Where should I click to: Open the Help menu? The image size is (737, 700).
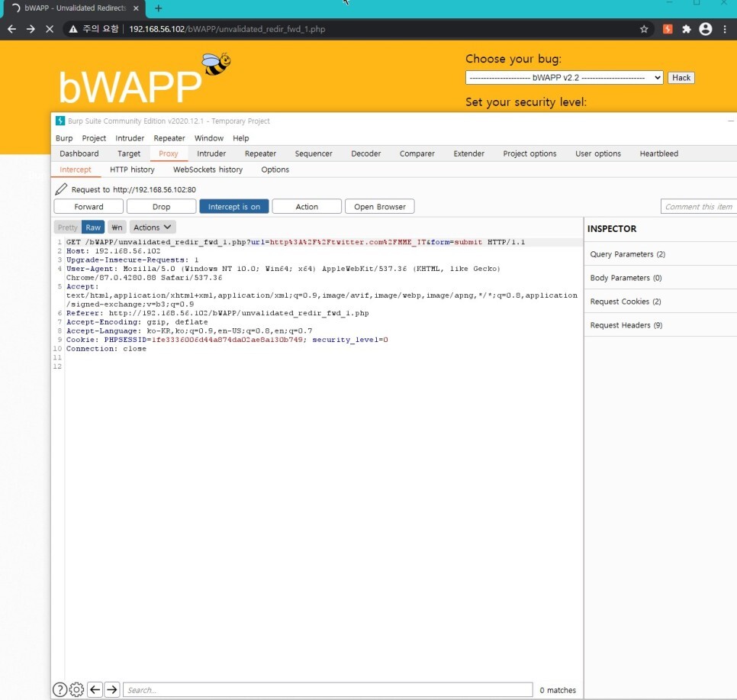[240, 138]
